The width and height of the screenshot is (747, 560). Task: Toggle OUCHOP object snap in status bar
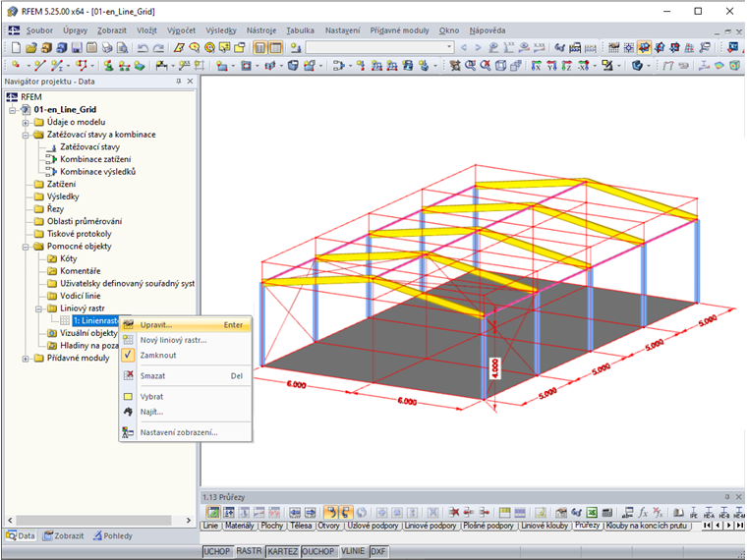click(318, 551)
